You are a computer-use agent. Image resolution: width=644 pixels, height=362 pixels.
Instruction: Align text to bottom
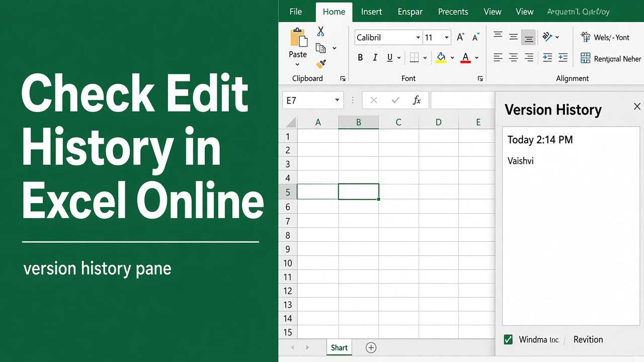(528, 38)
